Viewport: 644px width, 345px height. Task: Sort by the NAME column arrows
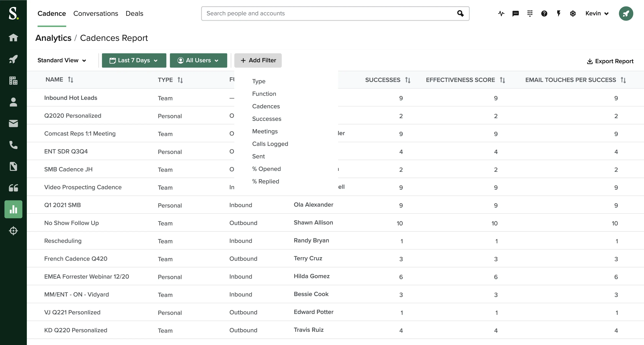click(x=71, y=80)
